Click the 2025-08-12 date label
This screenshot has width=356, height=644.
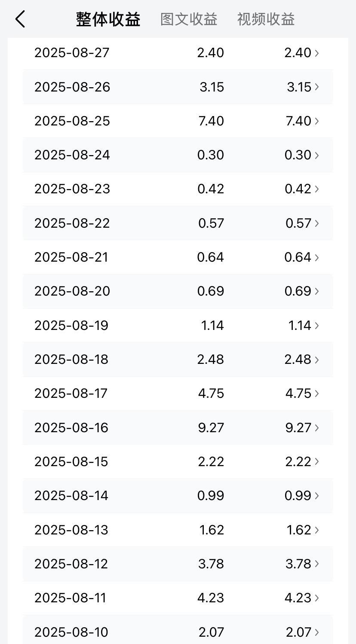point(71,564)
